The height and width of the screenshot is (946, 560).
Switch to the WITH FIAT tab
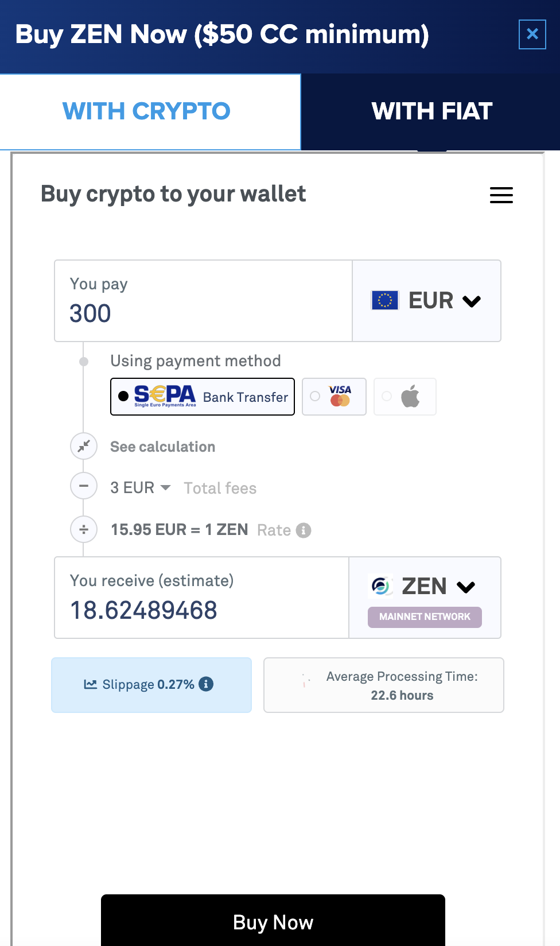pyautogui.click(x=431, y=111)
